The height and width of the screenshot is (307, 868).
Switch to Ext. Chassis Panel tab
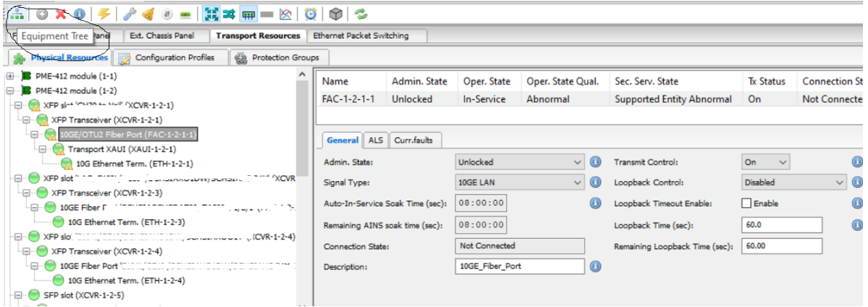coord(162,36)
